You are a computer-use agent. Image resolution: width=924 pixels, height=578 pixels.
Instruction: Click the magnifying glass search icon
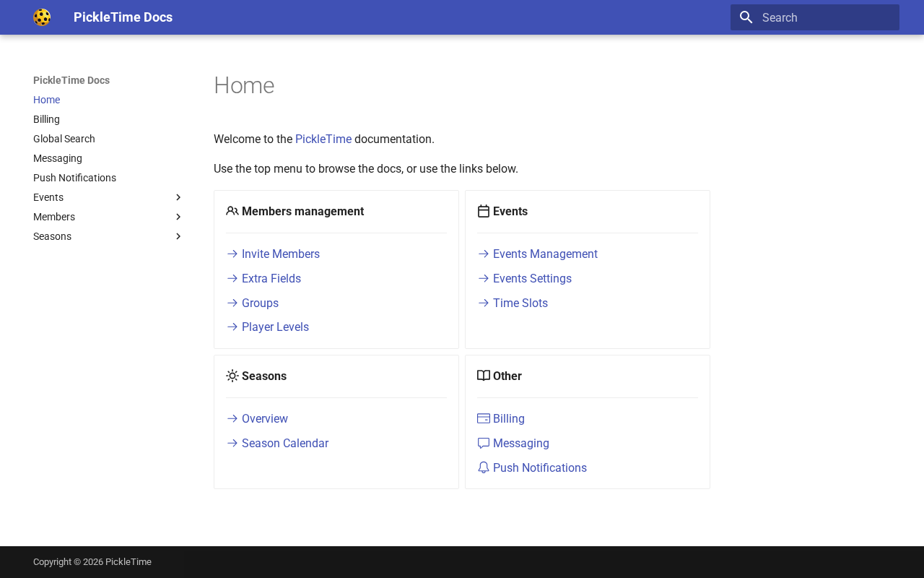coord(746,17)
